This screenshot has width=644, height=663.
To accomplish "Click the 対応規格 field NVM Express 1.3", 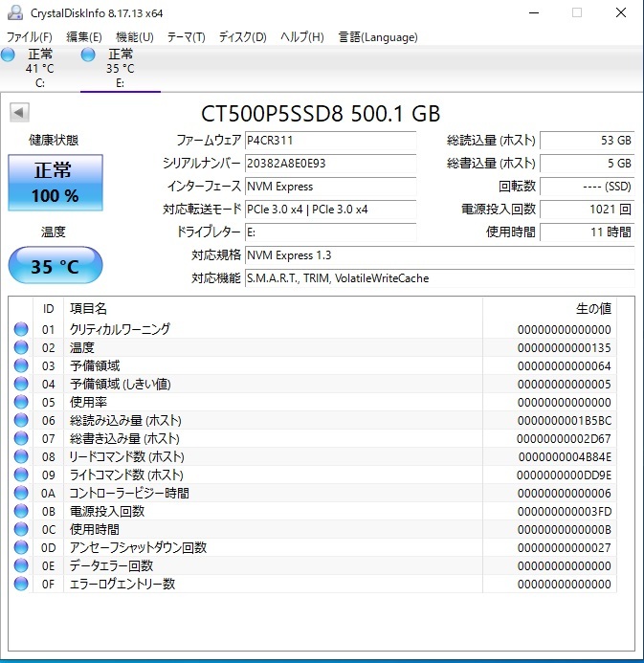I will coord(440,255).
